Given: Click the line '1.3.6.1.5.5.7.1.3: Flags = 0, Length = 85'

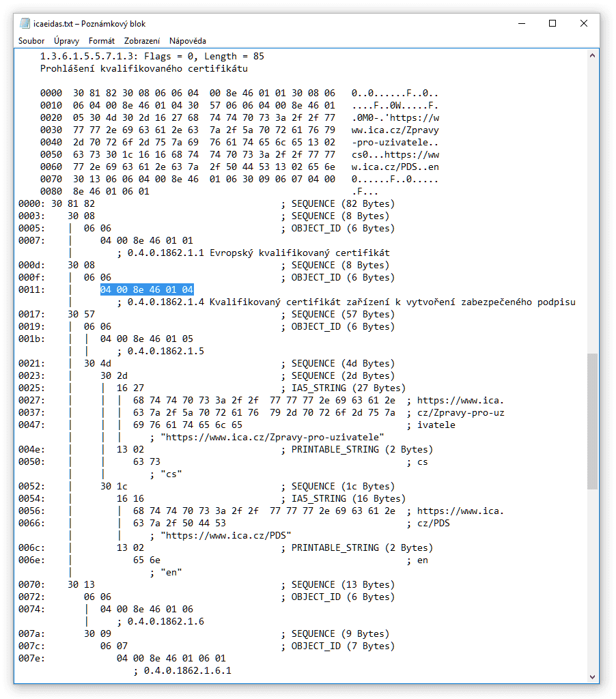Looking at the screenshot, I should (152, 56).
